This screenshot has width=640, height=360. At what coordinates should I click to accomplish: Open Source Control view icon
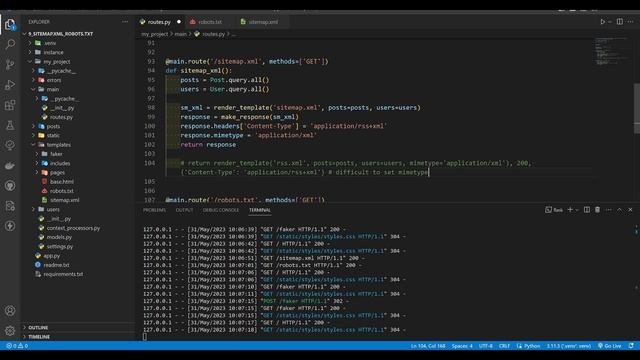point(10,64)
